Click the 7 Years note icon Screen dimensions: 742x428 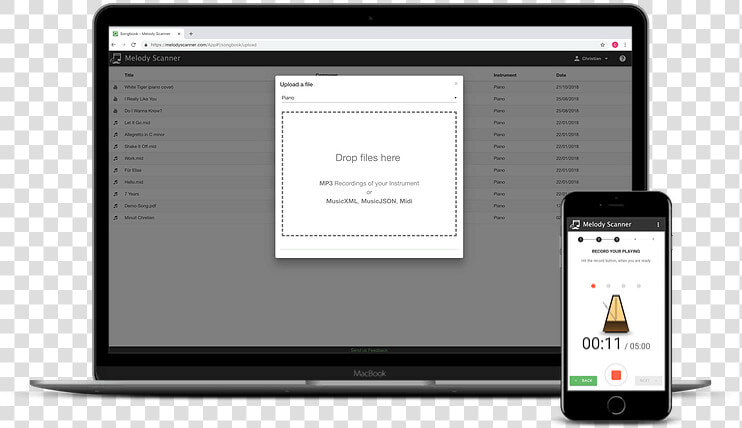tap(115, 194)
